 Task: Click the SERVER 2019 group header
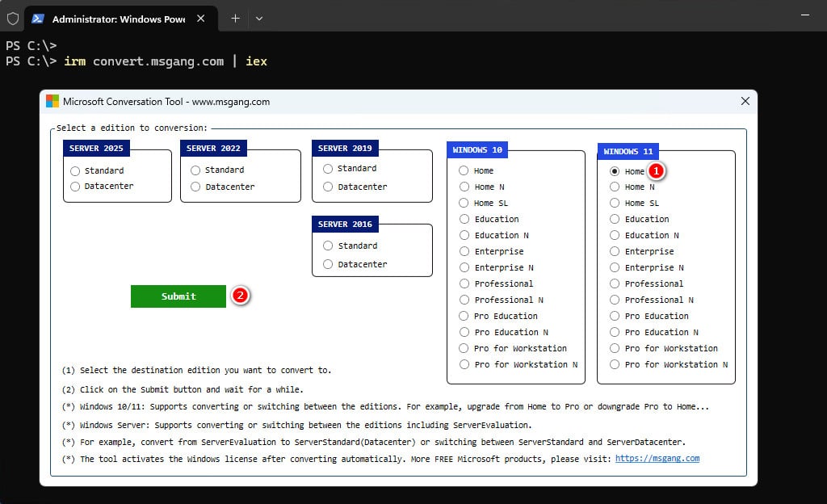coord(345,148)
